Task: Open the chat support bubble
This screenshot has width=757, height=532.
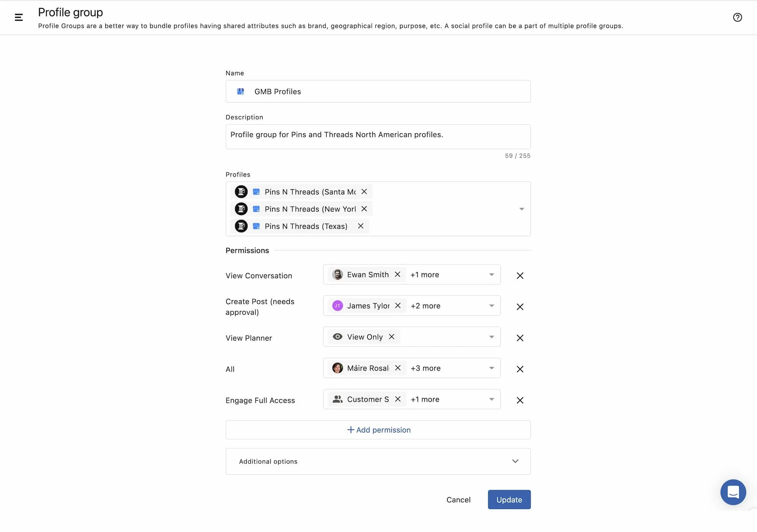Action: (733, 492)
